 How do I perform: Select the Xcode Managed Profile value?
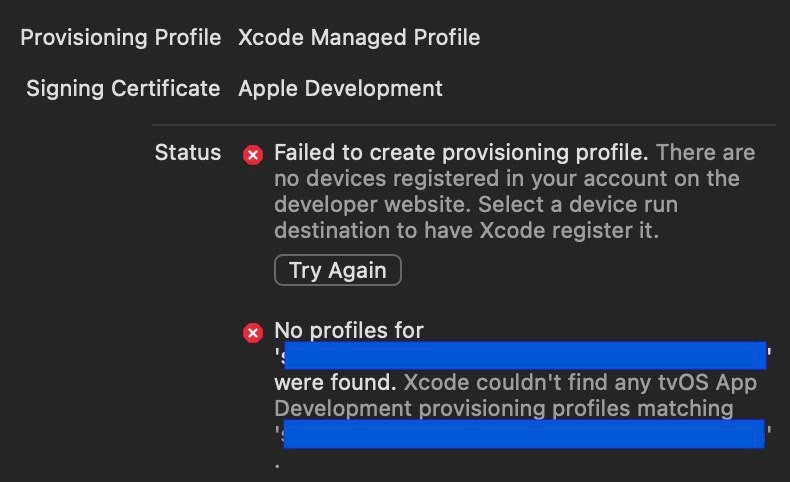pos(359,38)
